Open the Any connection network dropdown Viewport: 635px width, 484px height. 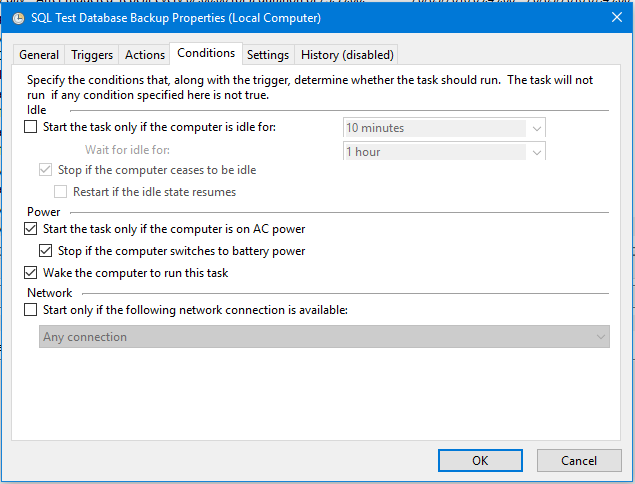click(x=324, y=337)
